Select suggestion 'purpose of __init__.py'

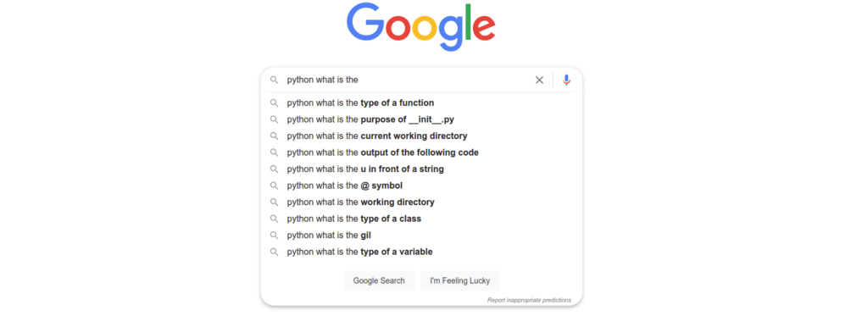(x=421, y=119)
